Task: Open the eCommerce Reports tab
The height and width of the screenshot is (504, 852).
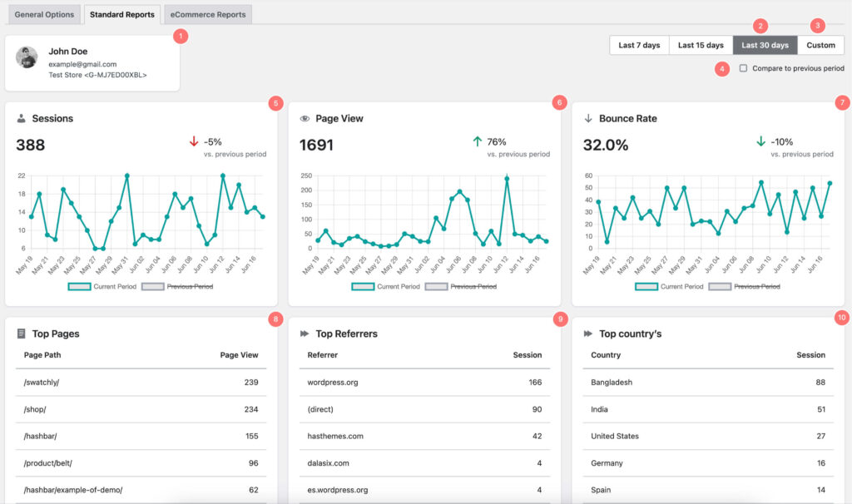Action: pos(208,14)
